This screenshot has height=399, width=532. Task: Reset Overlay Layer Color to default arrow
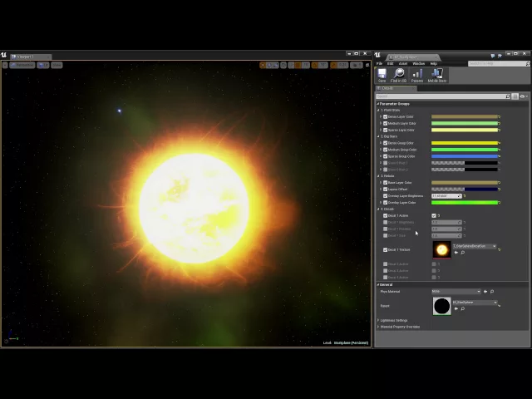500,203
